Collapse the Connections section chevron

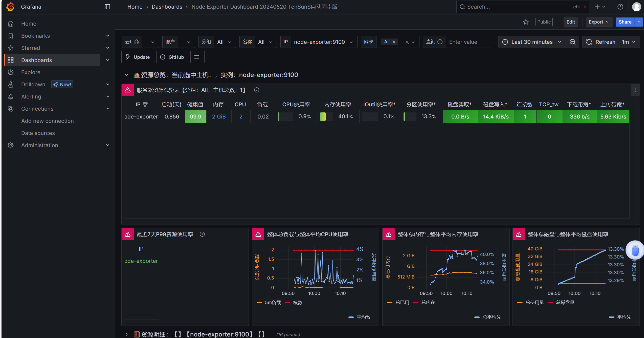point(108,109)
